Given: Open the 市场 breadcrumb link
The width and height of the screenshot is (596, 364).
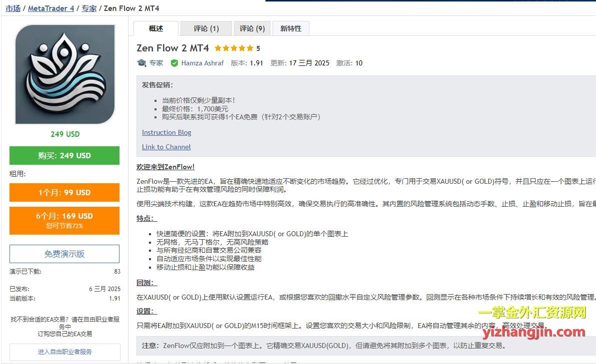Looking at the screenshot, I should click(13, 8).
